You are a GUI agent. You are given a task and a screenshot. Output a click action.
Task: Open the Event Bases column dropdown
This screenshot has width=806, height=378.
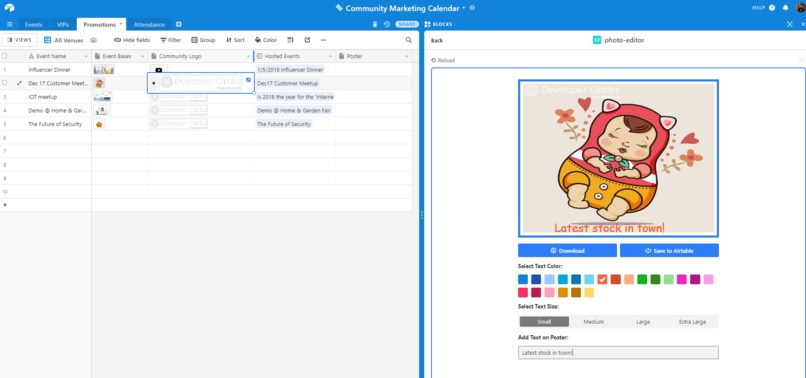click(142, 57)
